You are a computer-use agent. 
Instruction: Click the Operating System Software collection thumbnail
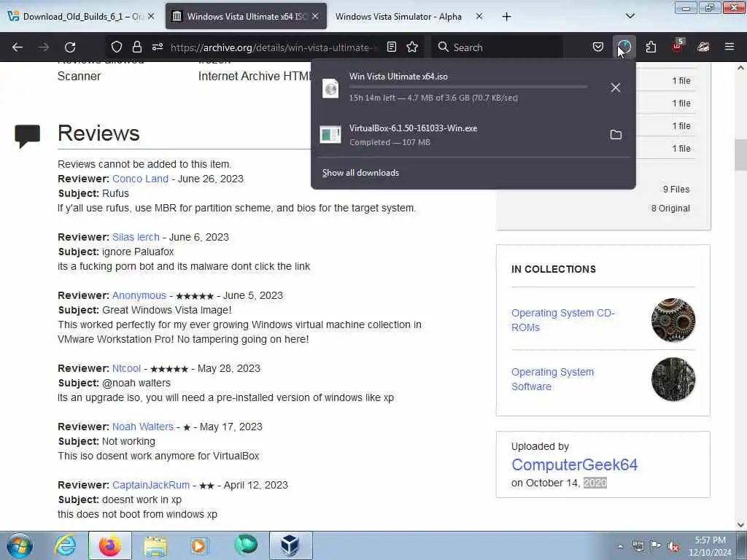point(673,379)
